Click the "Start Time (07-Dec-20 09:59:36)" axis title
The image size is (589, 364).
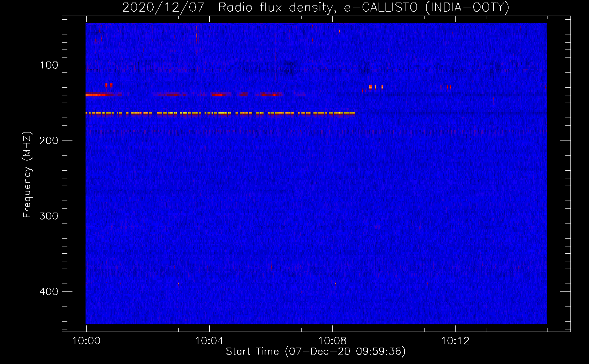pos(316,352)
